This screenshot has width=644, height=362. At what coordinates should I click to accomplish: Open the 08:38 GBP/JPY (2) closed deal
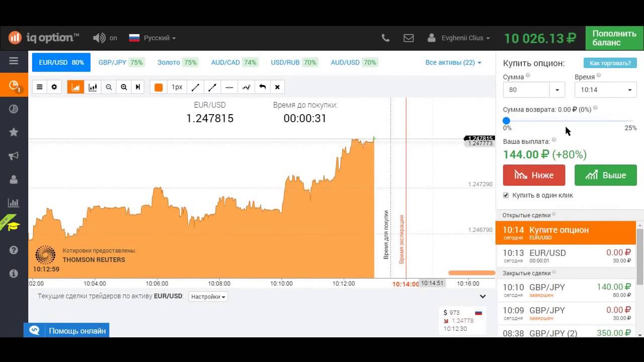(x=566, y=332)
